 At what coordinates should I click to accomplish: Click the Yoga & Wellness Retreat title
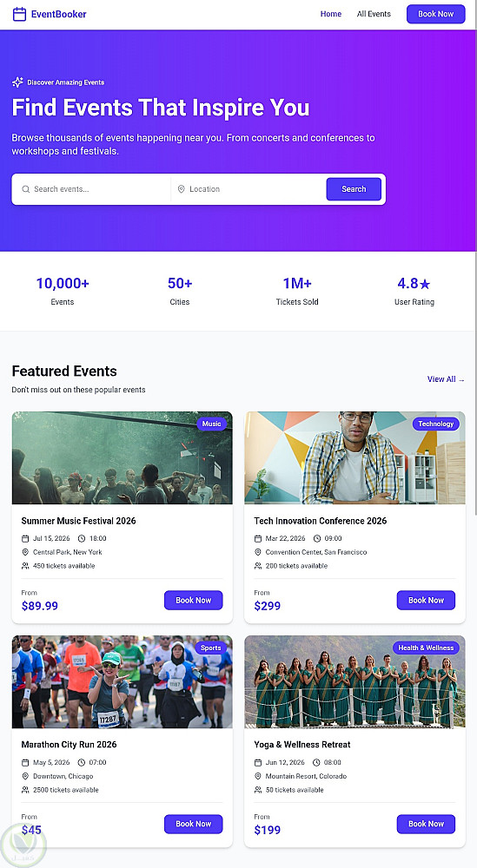click(x=302, y=745)
